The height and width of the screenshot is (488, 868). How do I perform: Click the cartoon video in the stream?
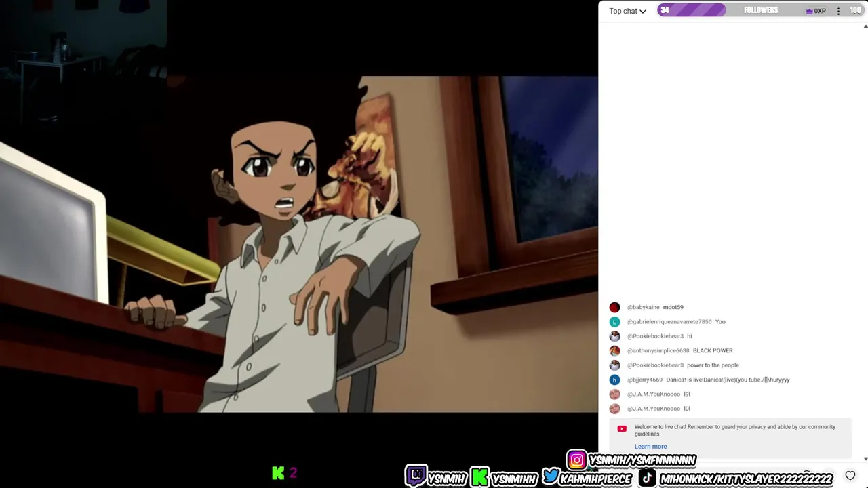[x=299, y=244]
